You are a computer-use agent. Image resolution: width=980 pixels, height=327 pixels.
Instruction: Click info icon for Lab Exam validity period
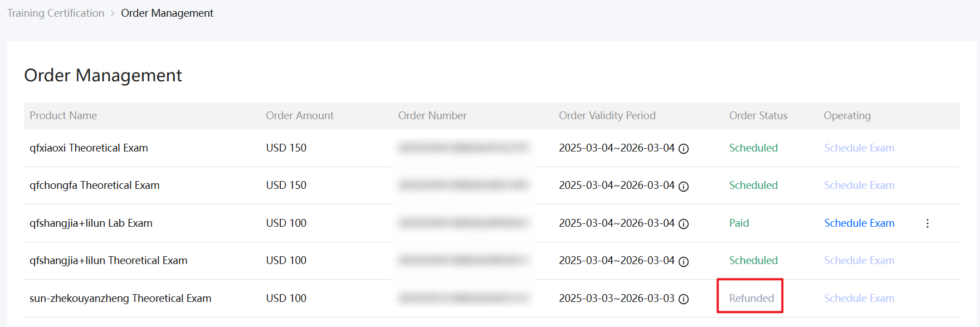684,224
